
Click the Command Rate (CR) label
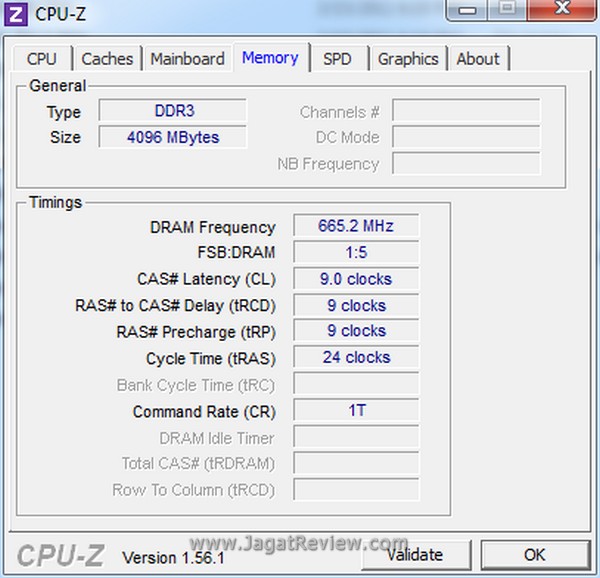pos(204,412)
